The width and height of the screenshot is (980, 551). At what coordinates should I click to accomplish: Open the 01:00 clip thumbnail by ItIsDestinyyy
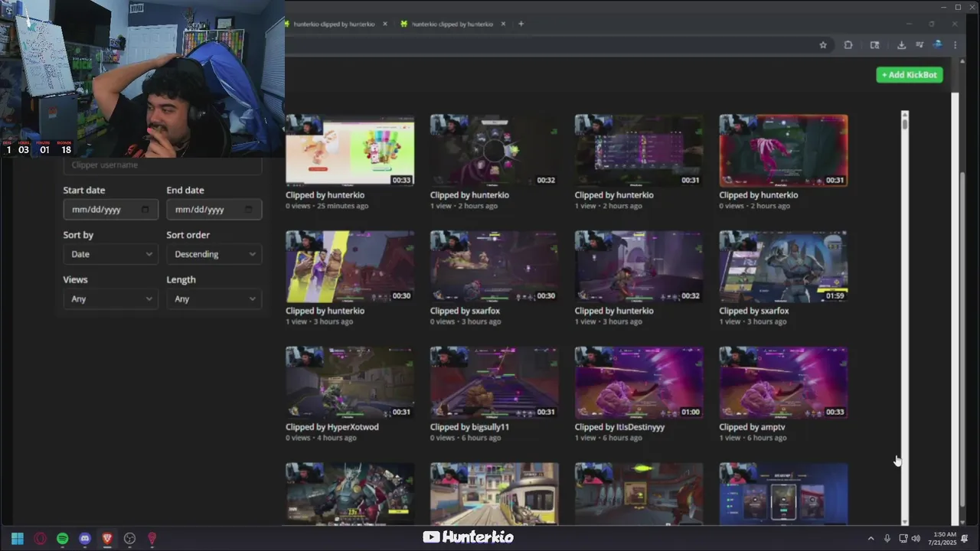click(x=639, y=383)
